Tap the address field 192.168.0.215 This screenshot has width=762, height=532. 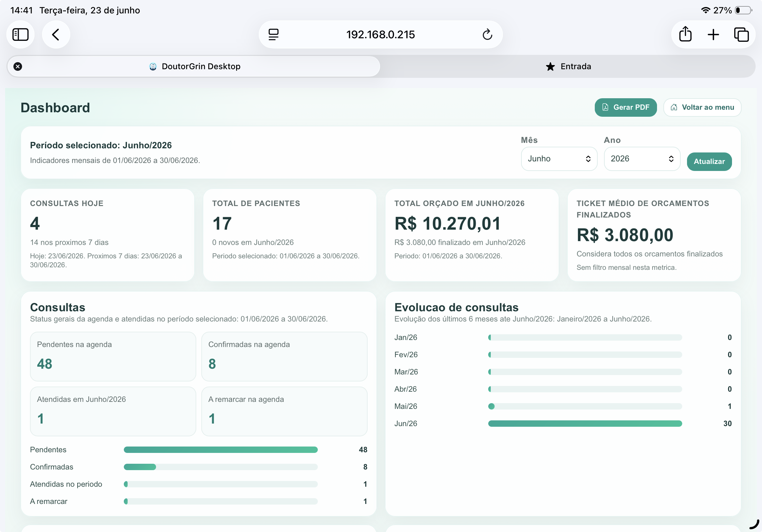(380, 34)
